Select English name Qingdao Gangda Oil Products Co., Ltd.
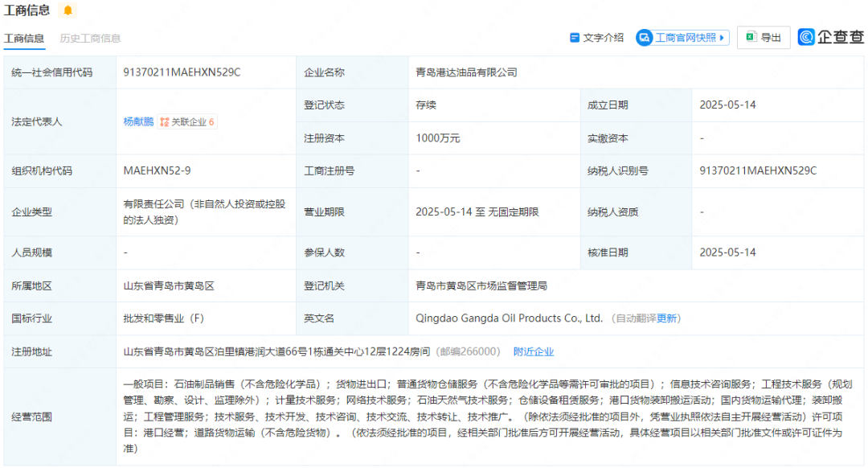 (510, 318)
